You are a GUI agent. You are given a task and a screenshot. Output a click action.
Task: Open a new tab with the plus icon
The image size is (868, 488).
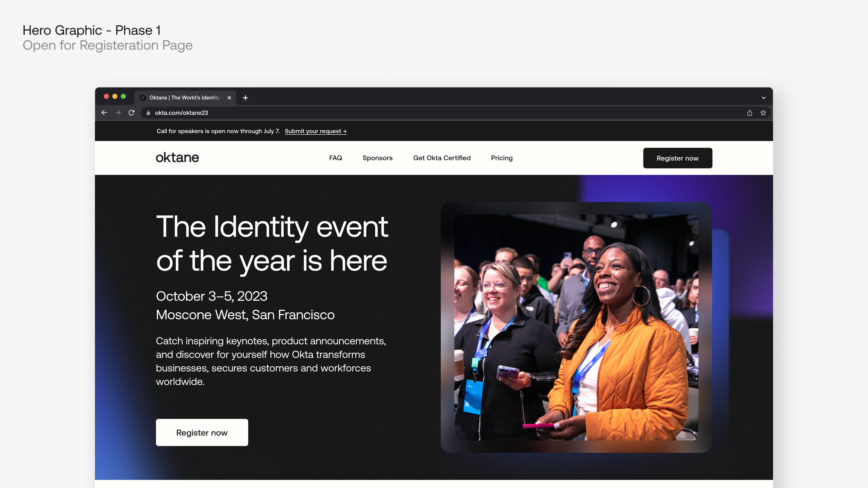tap(245, 98)
